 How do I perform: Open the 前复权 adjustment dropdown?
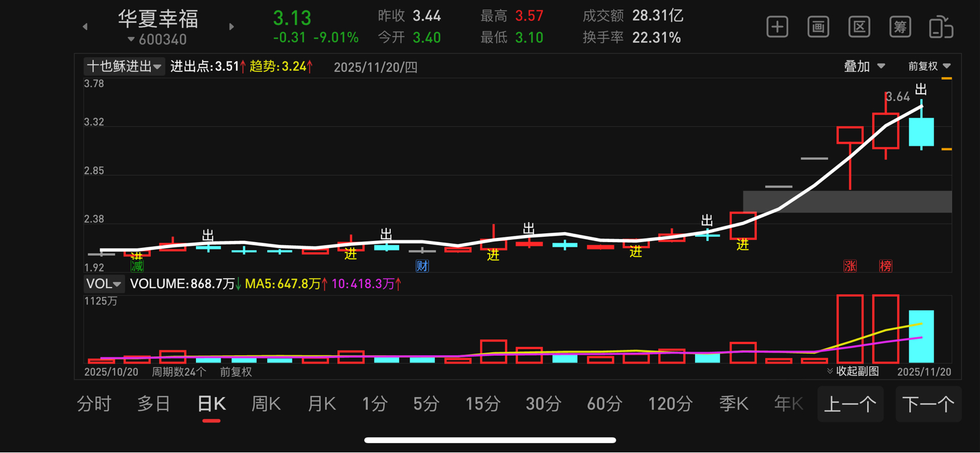coord(929,67)
